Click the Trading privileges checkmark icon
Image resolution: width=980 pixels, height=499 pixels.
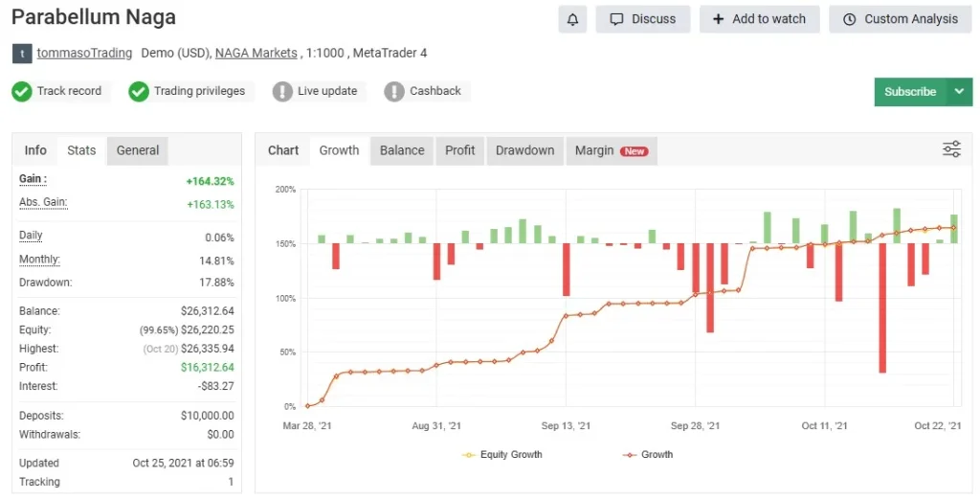tap(139, 92)
